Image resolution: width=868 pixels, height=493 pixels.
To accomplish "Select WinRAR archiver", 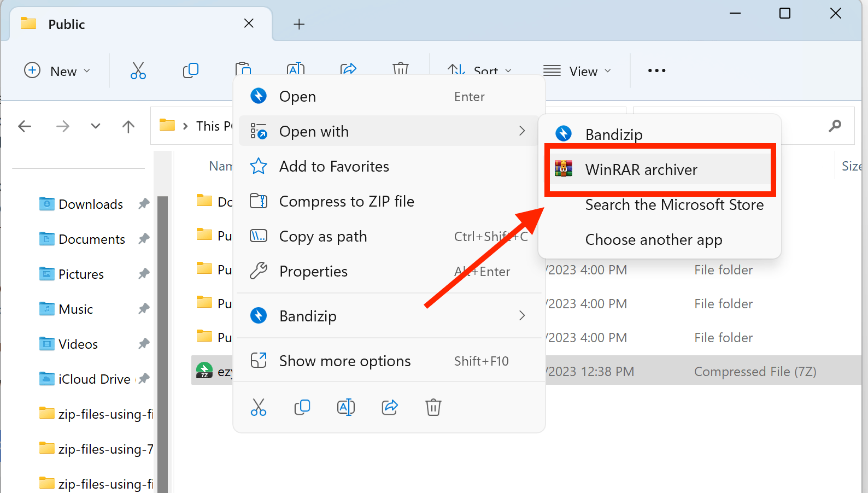I will click(660, 169).
